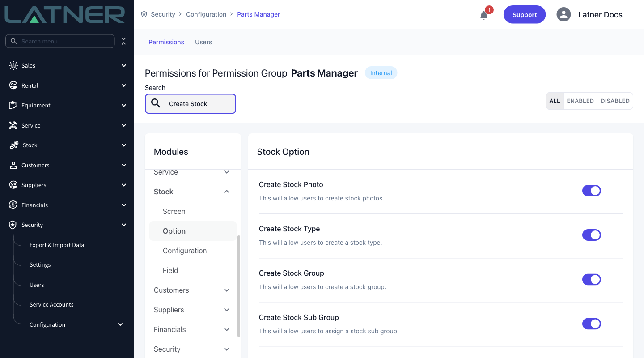Expand the Rental sidebar chevron

pos(124,85)
